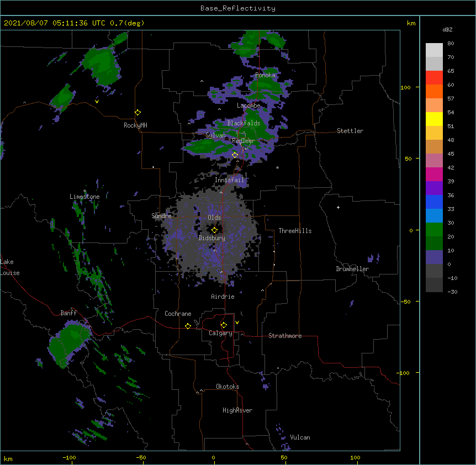476x465 pixels.
Task: Click the Sylvan label on the map
Action: pyautogui.click(x=215, y=135)
